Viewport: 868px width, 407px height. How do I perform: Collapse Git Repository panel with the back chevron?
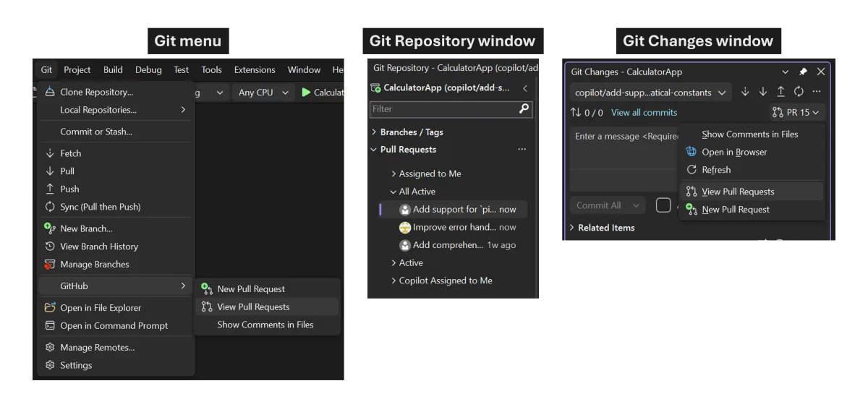524,88
